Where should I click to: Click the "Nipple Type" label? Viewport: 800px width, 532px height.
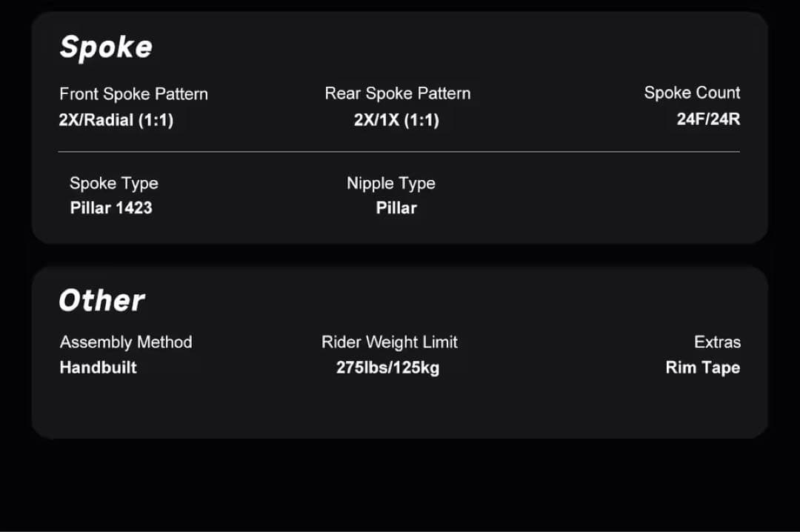tap(390, 183)
